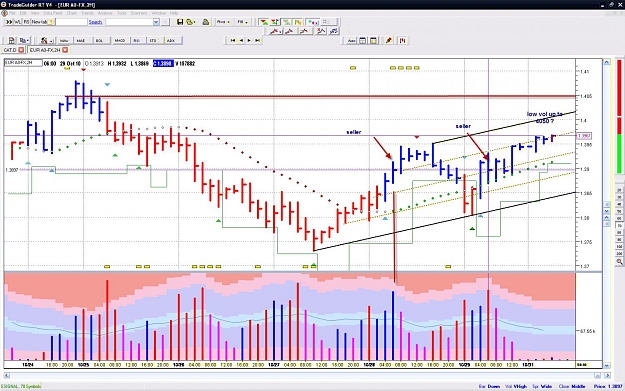Open the Pivot dropdown
The image size is (625, 391).
tap(223, 22)
